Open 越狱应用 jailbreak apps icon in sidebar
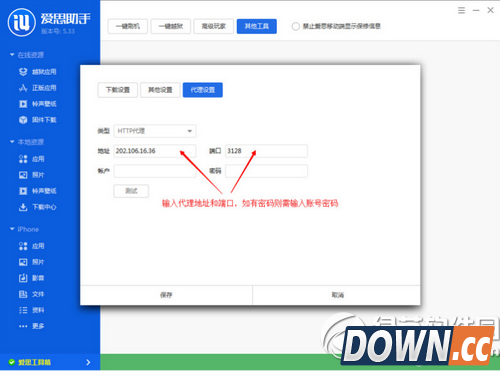This screenshot has width=500, height=371. click(x=23, y=72)
